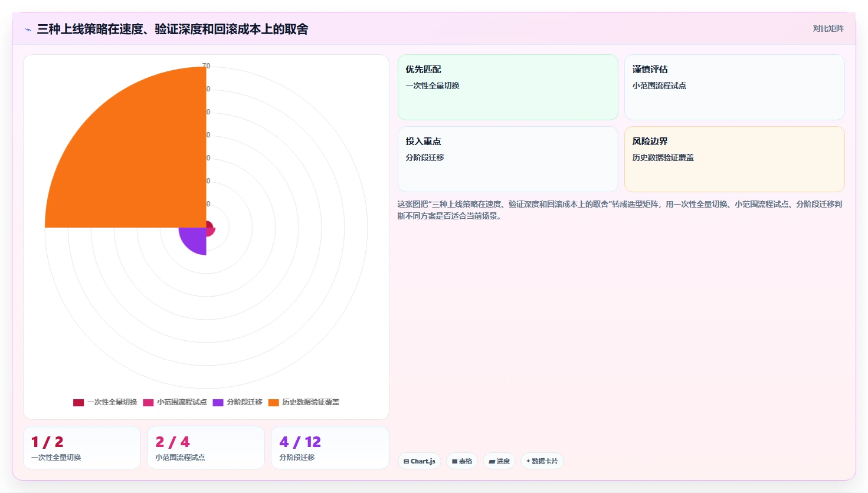Open the 谨慎评估 card

[x=735, y=87]
